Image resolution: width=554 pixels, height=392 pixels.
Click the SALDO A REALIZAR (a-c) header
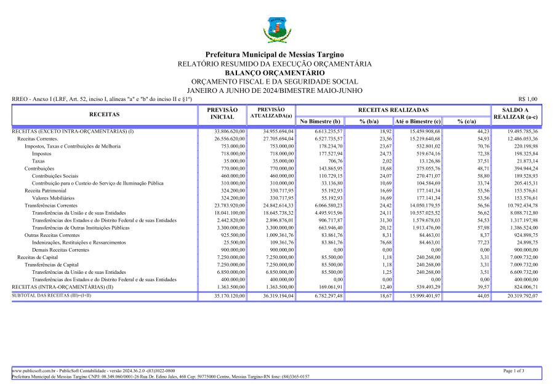pyautogui.click(x=516, y=113)
